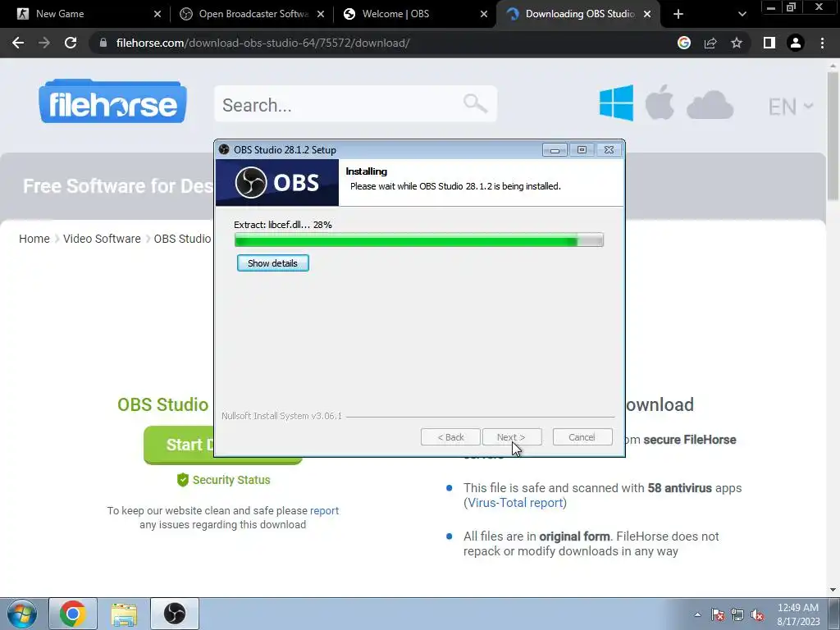Click the FileHorse logo
840x630 pixels.
(x=112, y=102)
